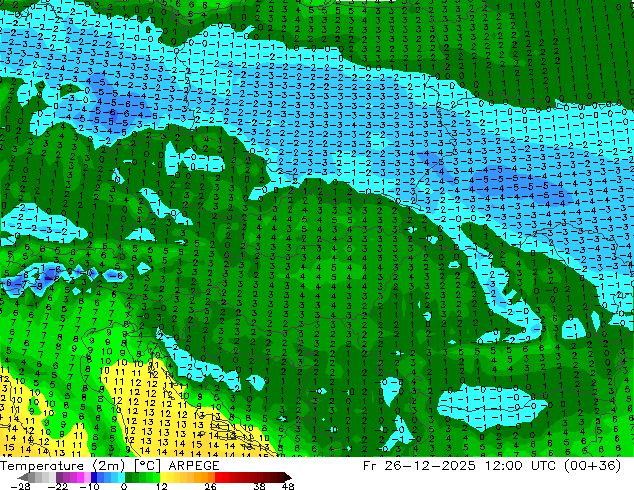Click the bright red swatch right of 26
This screenshot has width=634, height=490.
click(x=218, y=477)
